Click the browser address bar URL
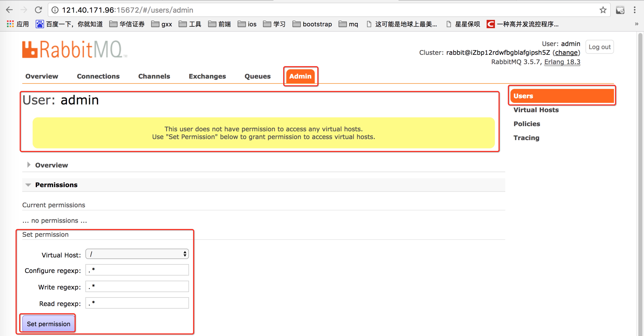Screen dimensions: 644x336 pyautogui.click(x=127, y=10)
